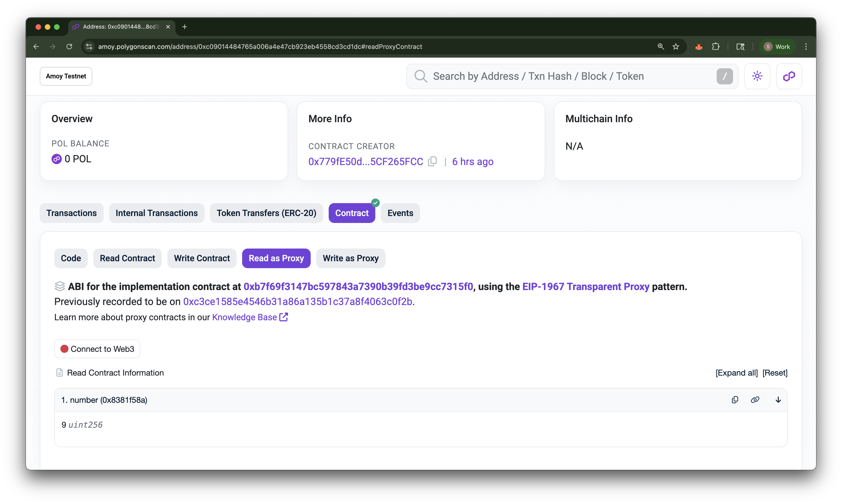Reset the read contract form
The width and height of the screenshot is (842, 504).
point(775,373)
